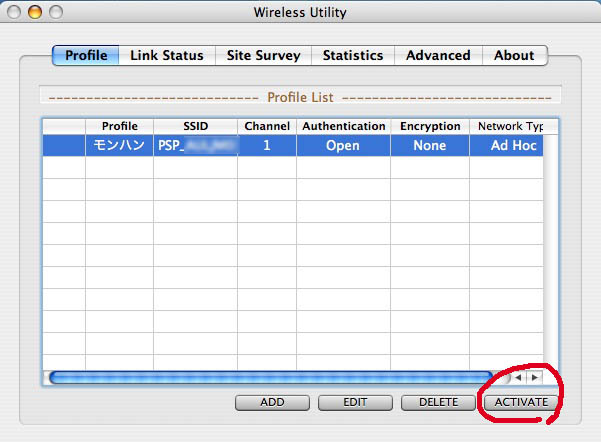Screen dimensions: 601x442
Task: Click the scroll left arrow
Action: tap(519, 378)
